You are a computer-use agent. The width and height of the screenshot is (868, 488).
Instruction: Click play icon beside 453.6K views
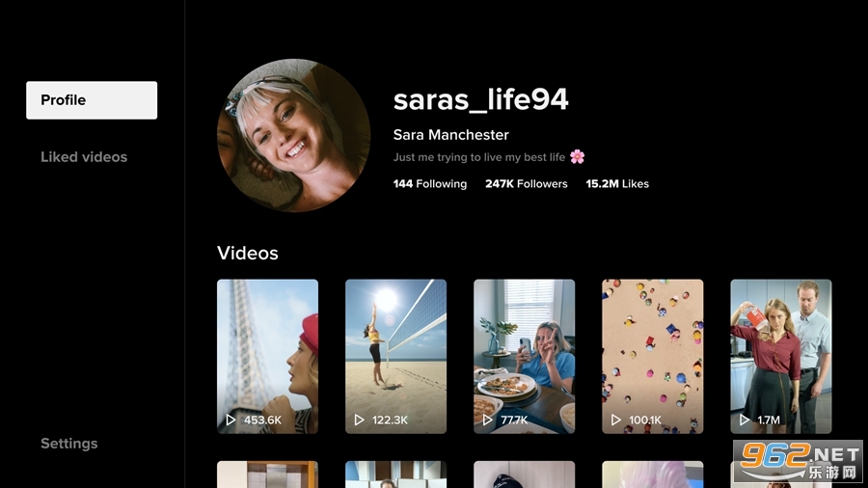pos(231,420)
